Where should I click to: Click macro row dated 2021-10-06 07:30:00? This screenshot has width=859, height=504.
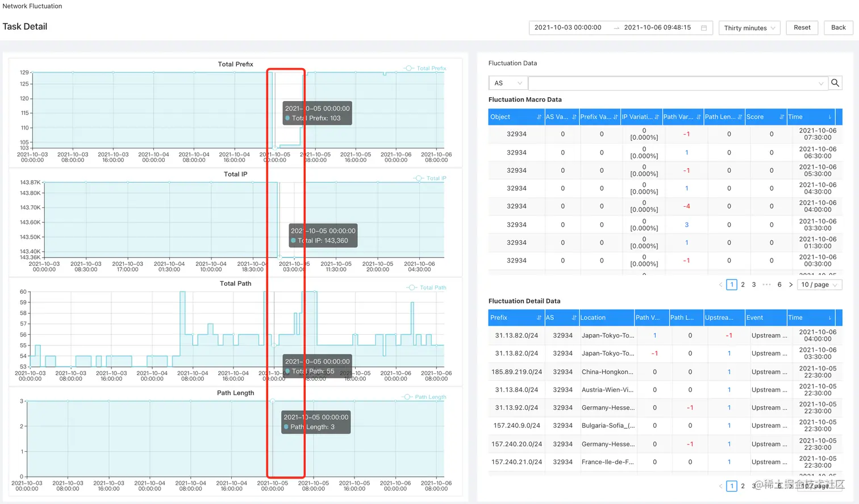pyautogui.click(x=665, y=134)
